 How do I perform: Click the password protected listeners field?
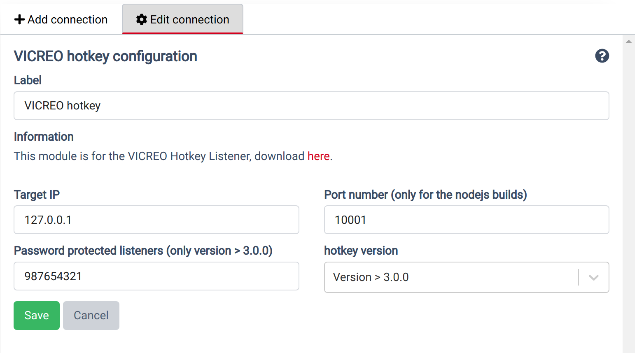pos(156,276)
